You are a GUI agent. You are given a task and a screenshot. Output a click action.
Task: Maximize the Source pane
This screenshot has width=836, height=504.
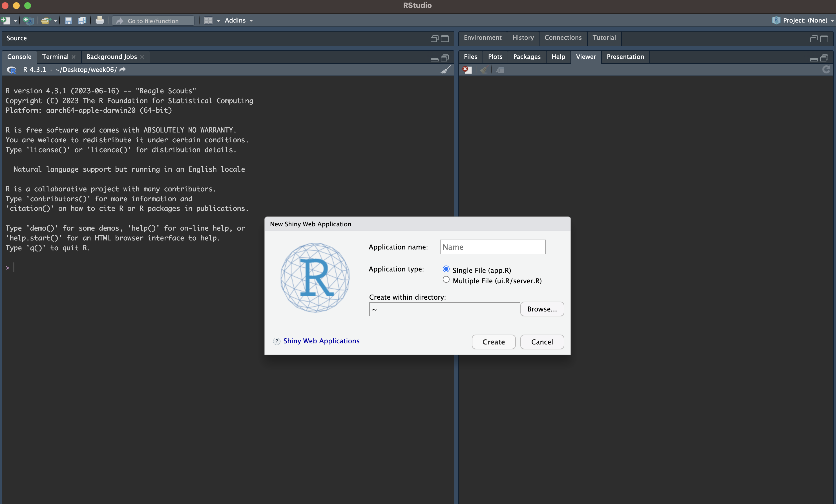coord(445,38)
